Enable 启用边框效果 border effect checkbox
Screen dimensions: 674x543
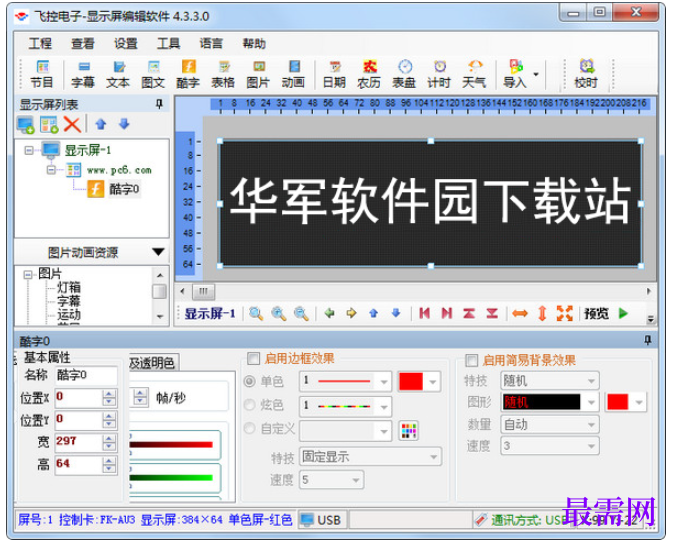coord(254,358)
